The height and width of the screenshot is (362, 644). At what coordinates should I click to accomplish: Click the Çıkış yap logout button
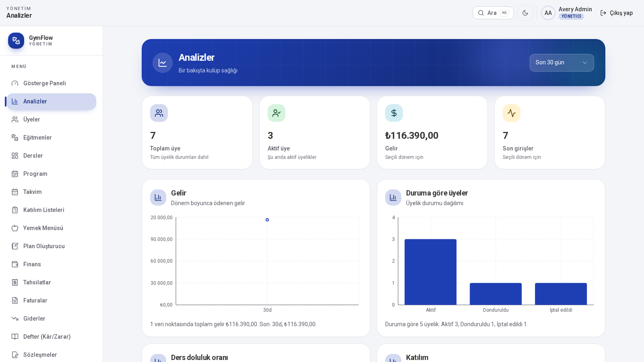[616, 13]
